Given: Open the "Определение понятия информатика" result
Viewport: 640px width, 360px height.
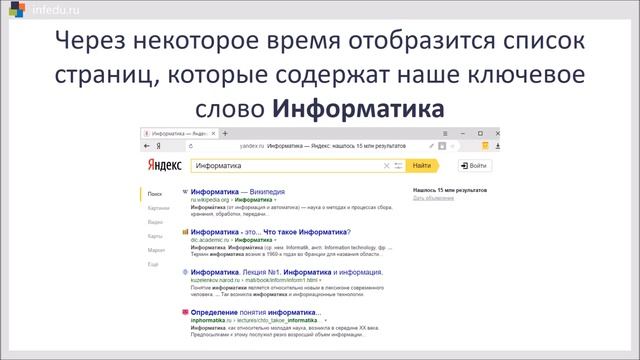Looking at the screenshot, I should (x=256, y=312).
